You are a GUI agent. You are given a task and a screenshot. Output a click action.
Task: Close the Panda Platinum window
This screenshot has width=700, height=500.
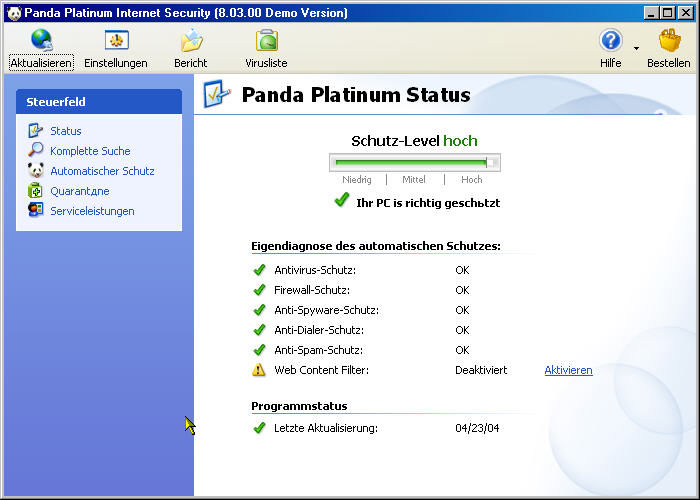[x=685, y=12]
